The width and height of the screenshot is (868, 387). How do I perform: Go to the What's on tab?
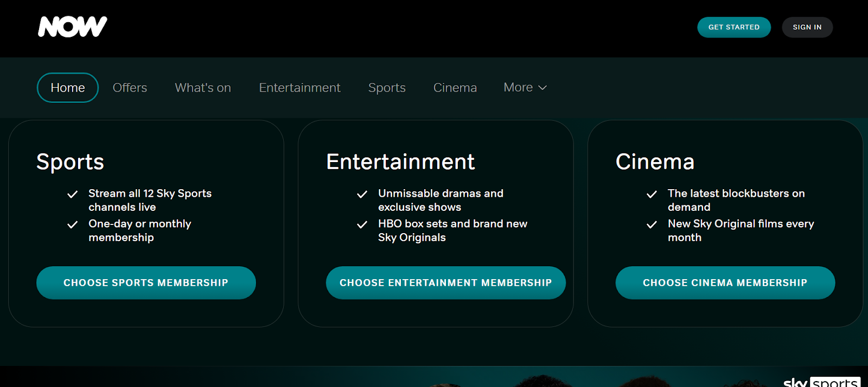pos(203,88)
